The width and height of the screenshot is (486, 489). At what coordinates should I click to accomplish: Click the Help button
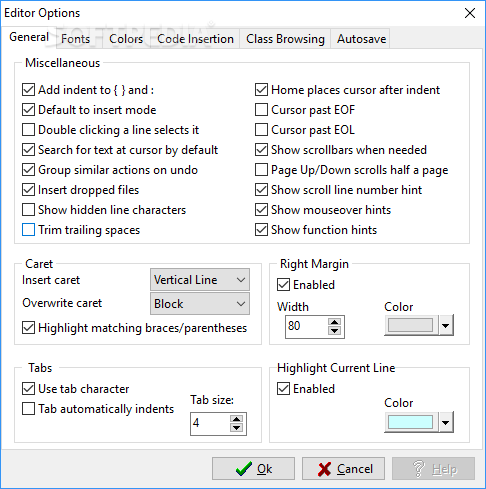pyautogui.click(x=433, y=469)
